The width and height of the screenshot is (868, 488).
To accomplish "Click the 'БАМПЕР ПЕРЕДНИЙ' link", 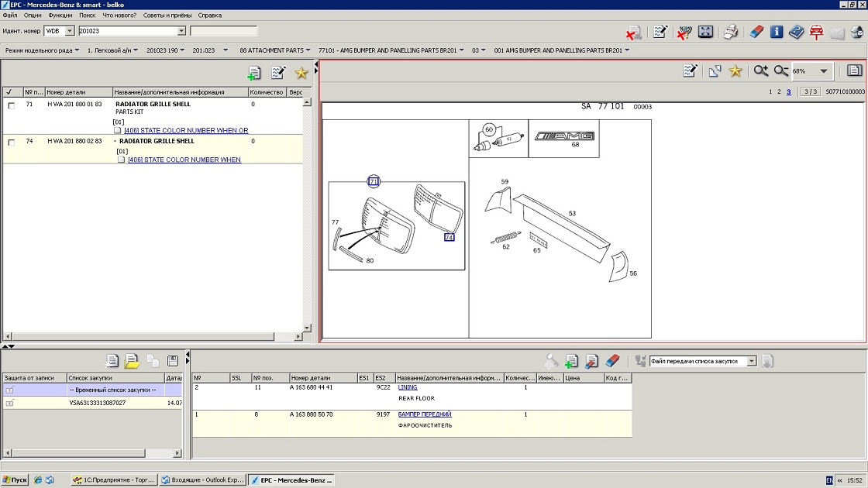I will (x=425, y=414).
